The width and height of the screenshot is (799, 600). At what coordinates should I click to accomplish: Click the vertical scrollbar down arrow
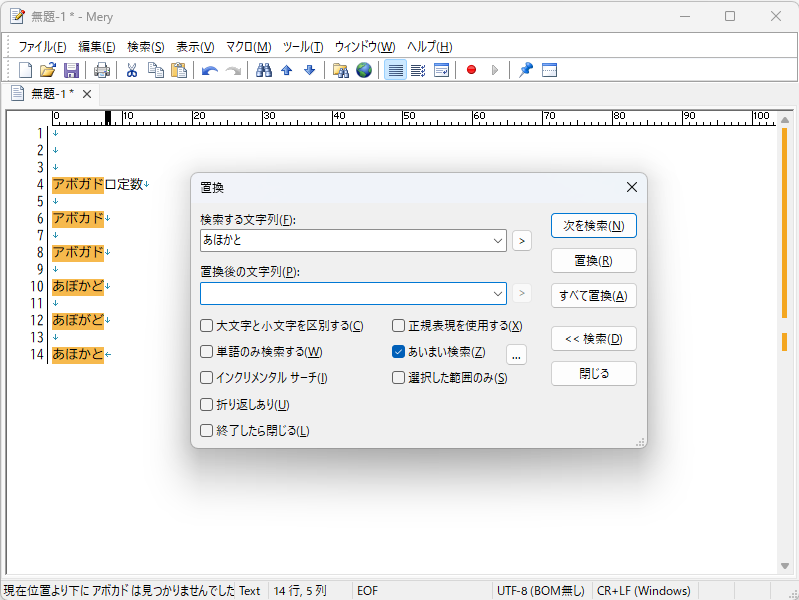click(x=785, y=566)
